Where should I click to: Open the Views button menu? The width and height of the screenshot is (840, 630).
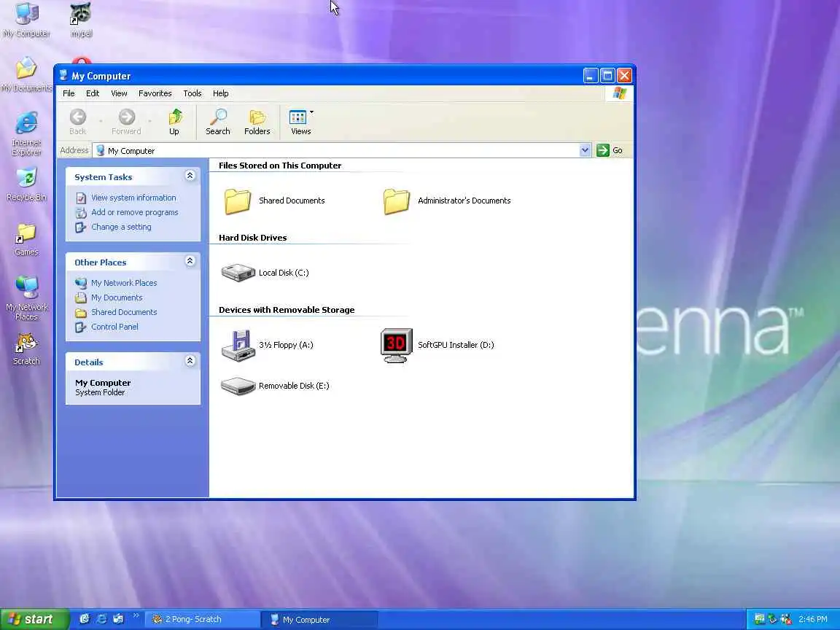(300, 122)
